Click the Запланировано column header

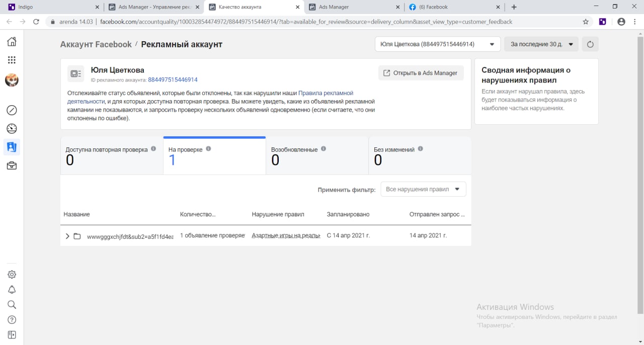(x=348, y=214)
